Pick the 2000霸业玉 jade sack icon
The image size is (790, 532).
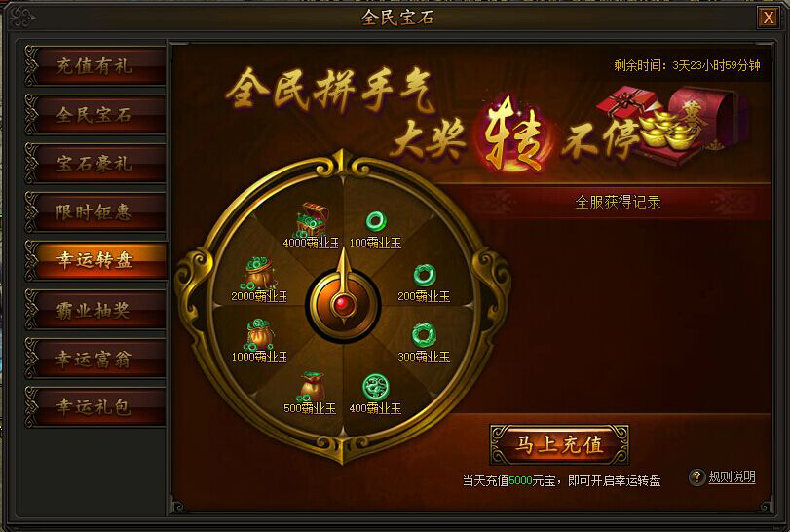pos(259,273)
